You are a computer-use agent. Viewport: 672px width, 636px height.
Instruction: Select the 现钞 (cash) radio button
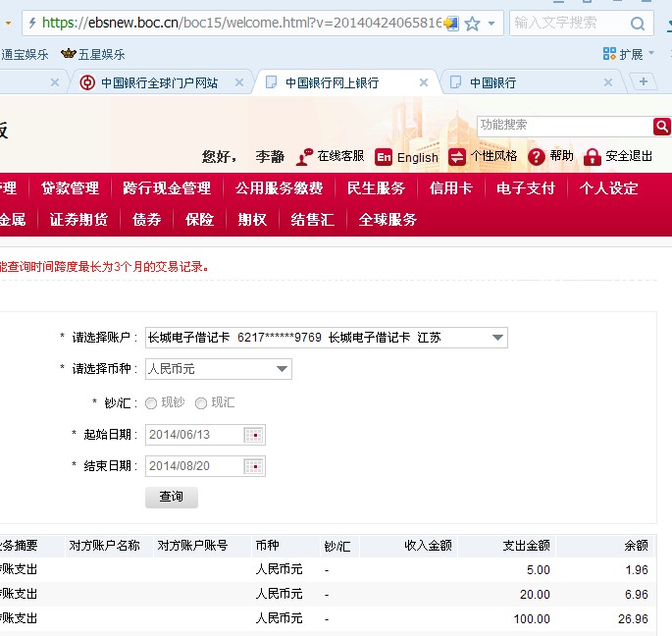(151, 402)
